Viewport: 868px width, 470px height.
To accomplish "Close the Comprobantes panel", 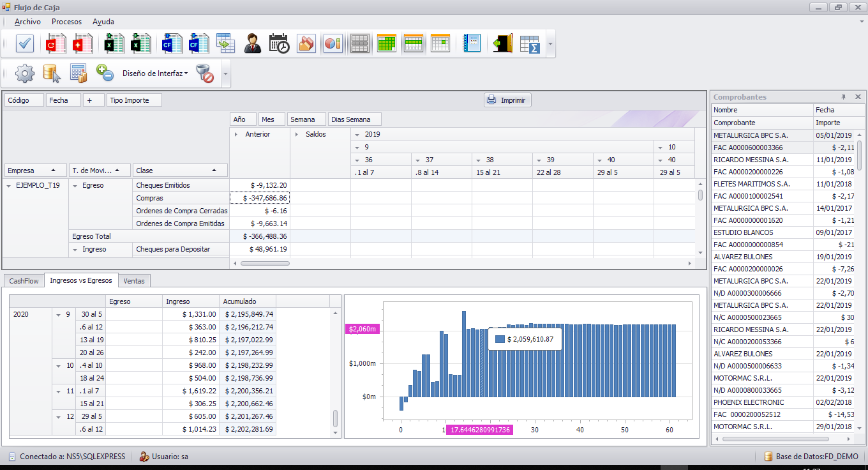I will point(858,97).
